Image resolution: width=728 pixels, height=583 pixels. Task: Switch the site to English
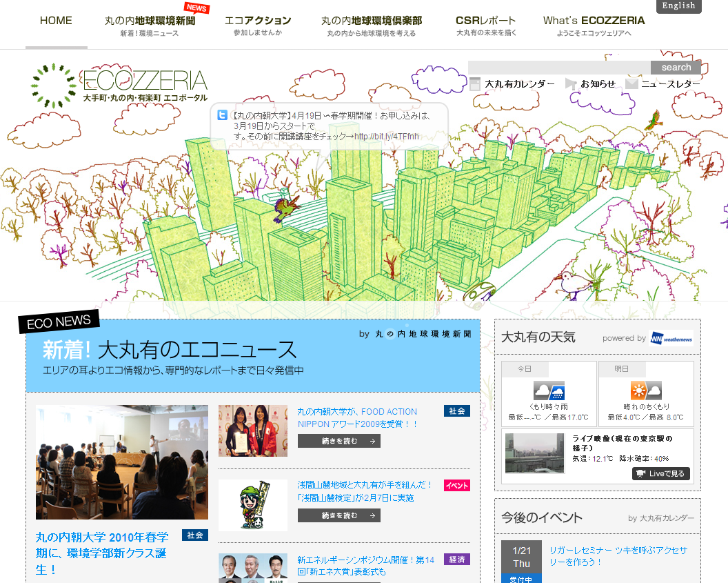click(678, 6)
